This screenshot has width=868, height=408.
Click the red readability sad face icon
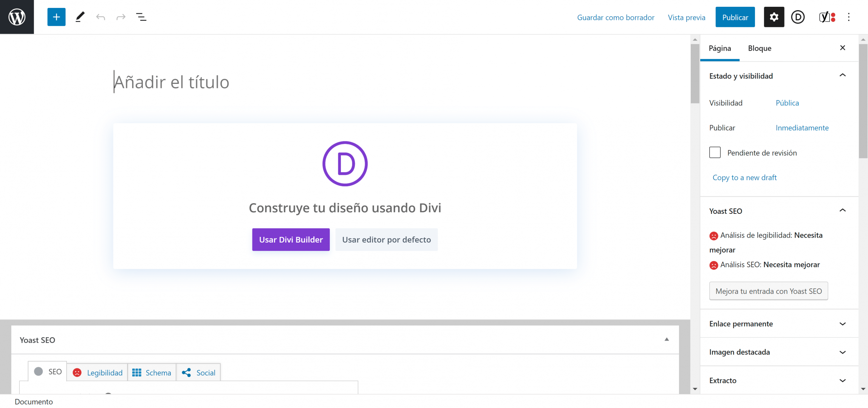713,236
